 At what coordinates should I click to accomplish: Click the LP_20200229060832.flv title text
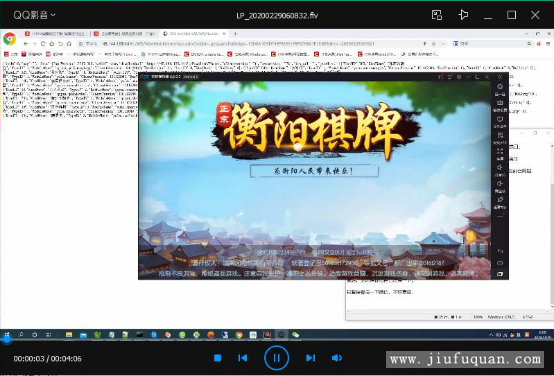(277, 16)
